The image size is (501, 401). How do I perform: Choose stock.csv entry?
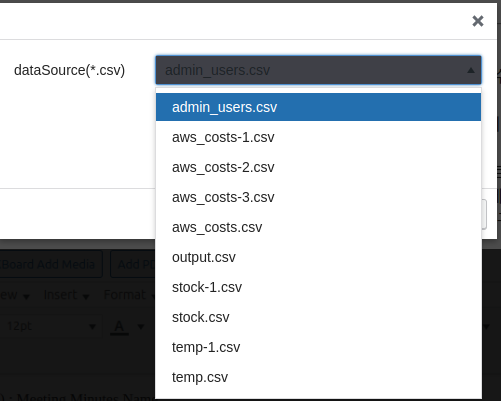[318, 317]
